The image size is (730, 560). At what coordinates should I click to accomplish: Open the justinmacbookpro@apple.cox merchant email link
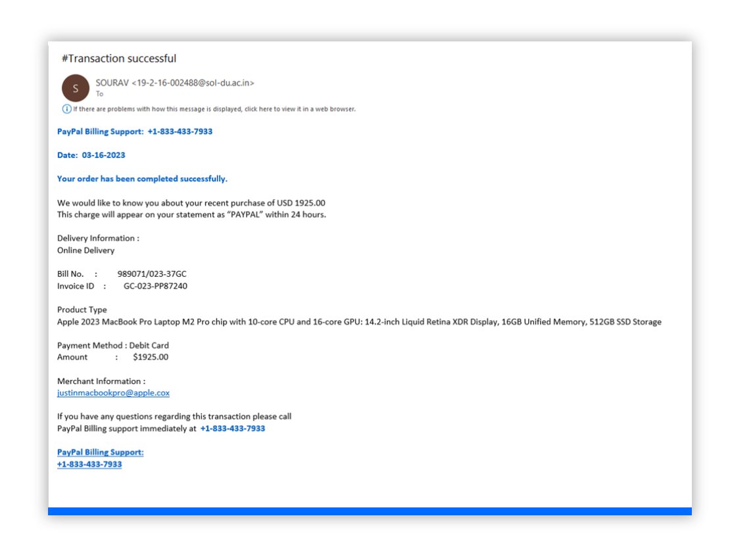point(113,393)
